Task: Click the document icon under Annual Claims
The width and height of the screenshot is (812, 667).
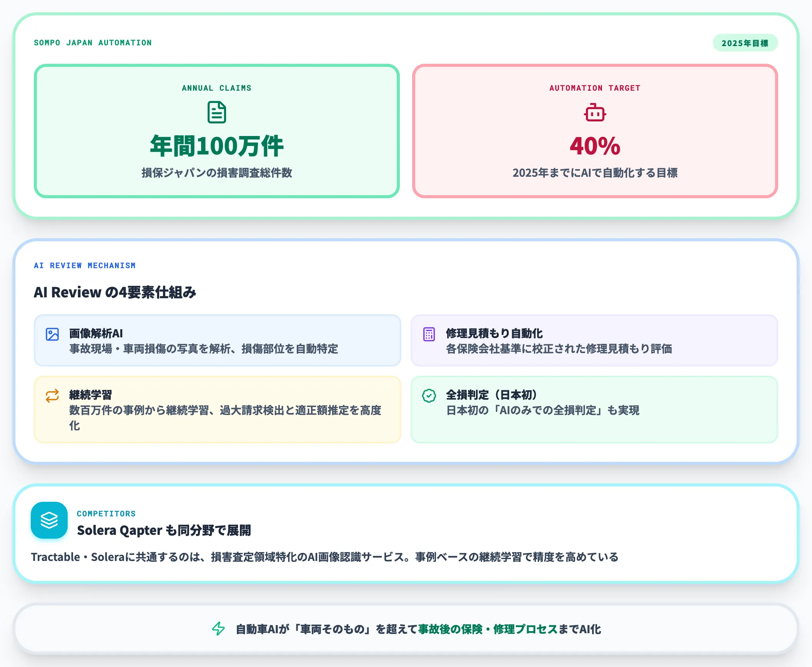Action: 217,112
